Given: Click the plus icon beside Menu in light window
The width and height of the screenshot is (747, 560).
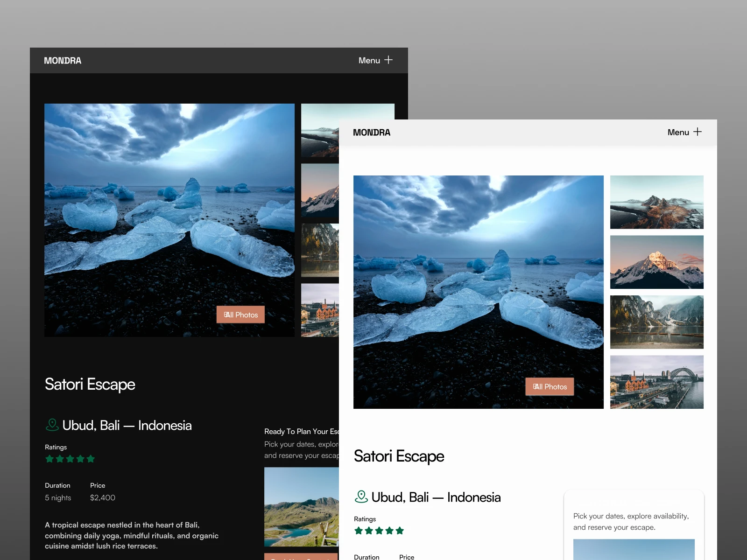Looking at the screenshot, I should point(698,132).
